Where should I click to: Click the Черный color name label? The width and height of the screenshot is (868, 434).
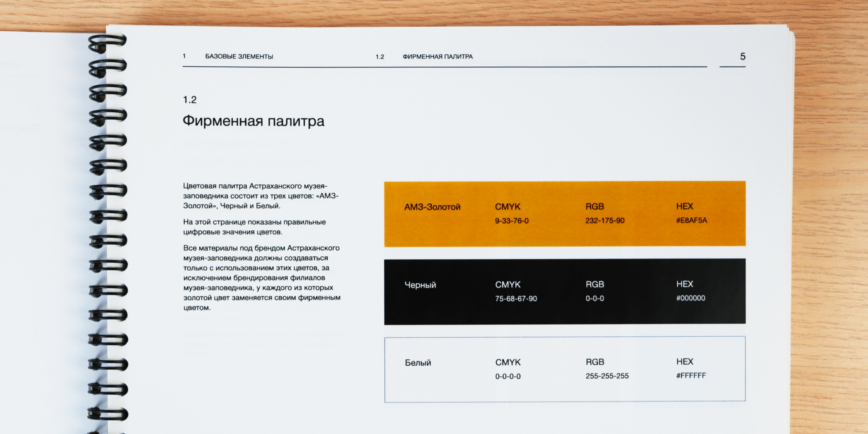pyautogui.click(x=420, y=285)
